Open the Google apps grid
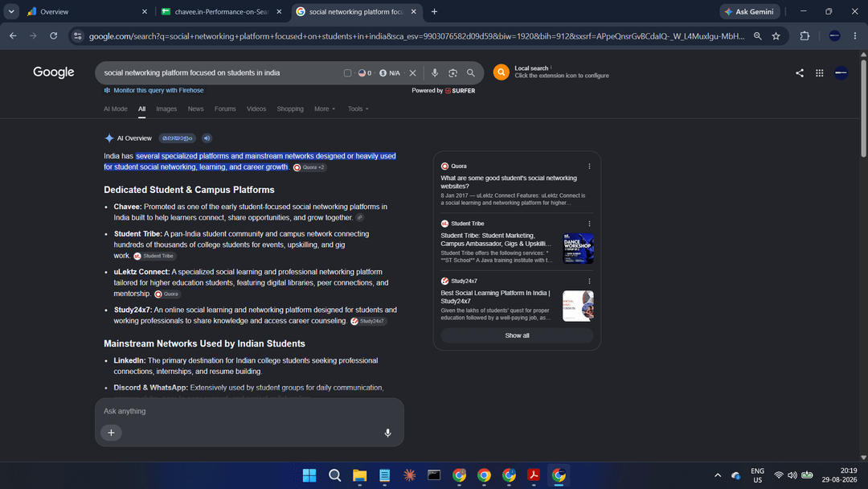This screenshot has height=489, width=868. click(819, 72)
